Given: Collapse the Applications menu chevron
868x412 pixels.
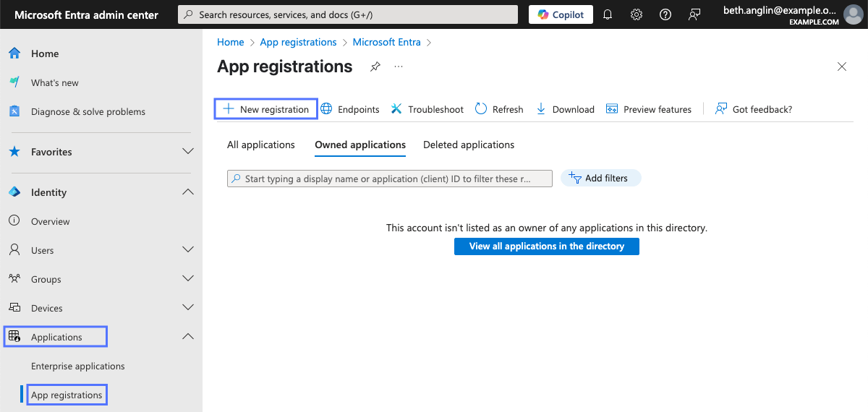Looking at the screenshot, I should click(x=188, y=337).
